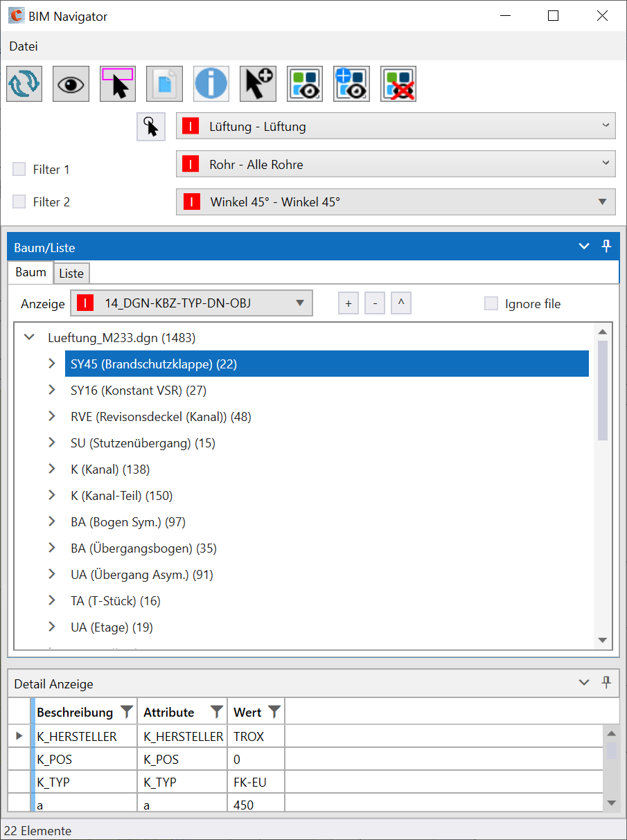
Task: Expand the BA (Bogen Sym.) node
Action: [x=52, y=521]
